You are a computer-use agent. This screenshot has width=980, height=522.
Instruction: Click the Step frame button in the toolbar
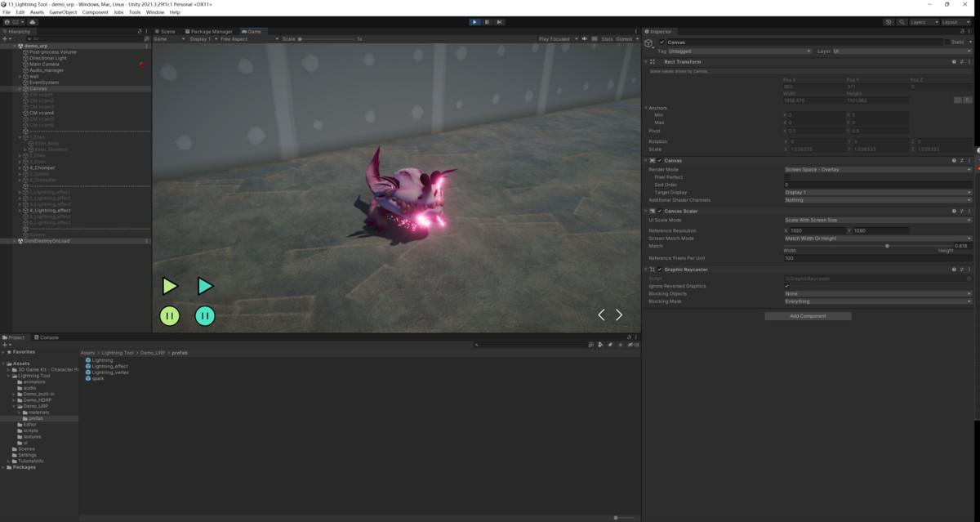click(500, 22)
